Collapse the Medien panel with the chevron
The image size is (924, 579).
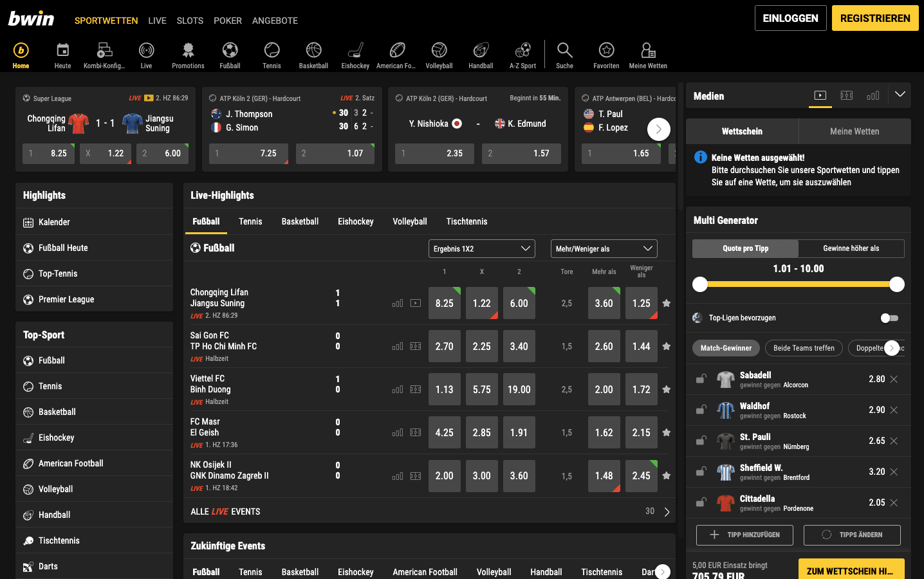(900, 94)
